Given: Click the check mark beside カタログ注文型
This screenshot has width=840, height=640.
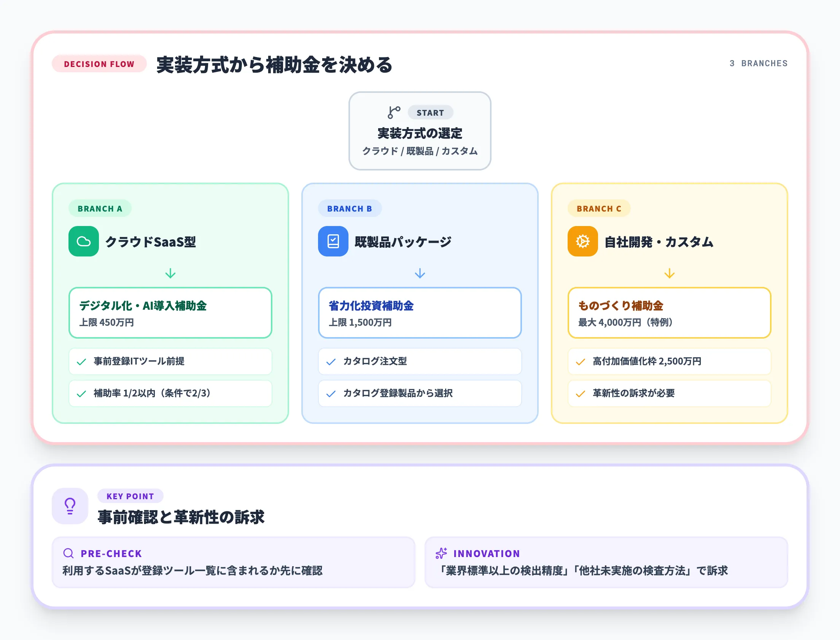Looking at the screenshot, I should click(331, 361).
